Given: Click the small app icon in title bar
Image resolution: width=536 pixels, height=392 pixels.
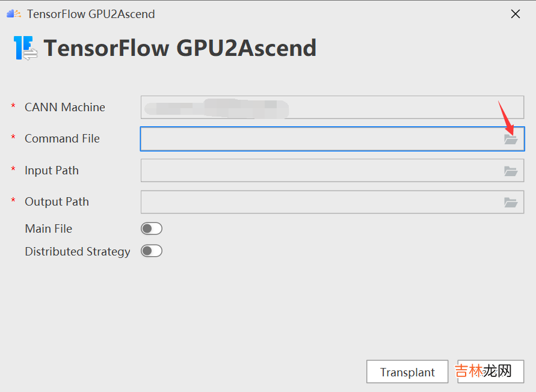Looking at the screenshot, I should click(13, 14).
